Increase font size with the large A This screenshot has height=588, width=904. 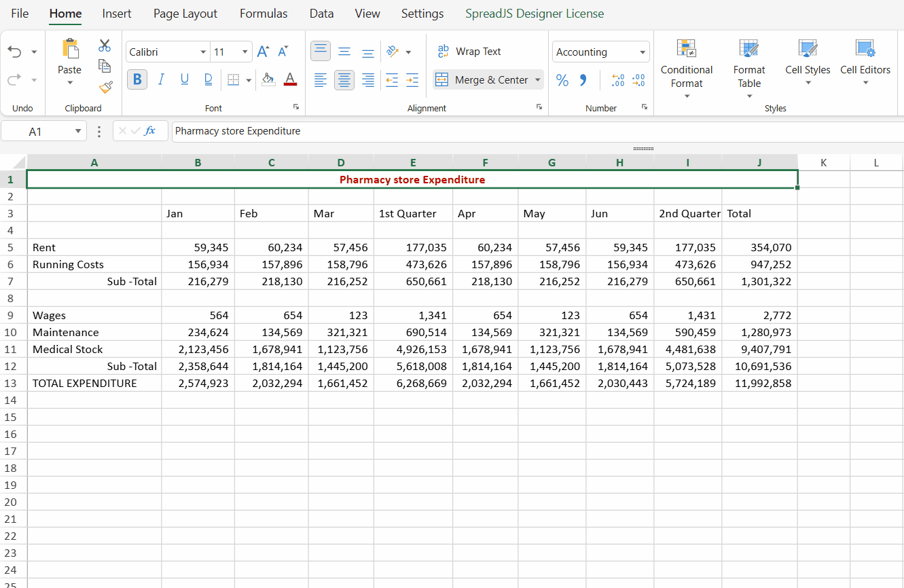[264, 52]
